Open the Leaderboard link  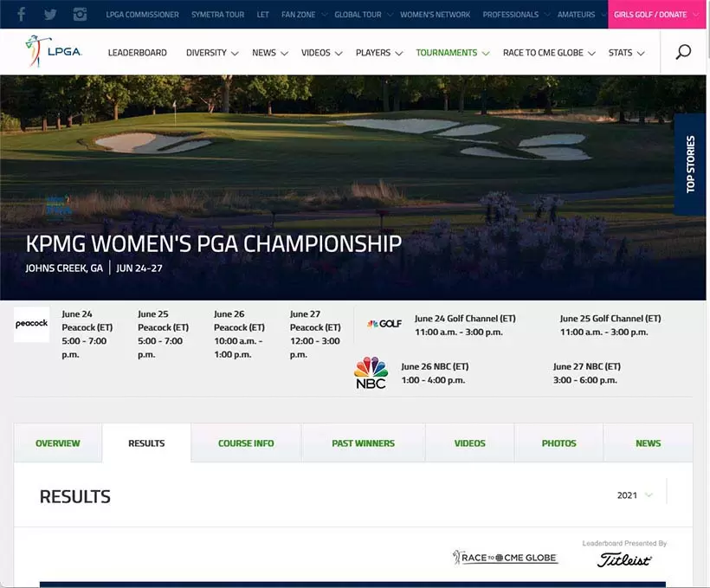pos(137,53)
